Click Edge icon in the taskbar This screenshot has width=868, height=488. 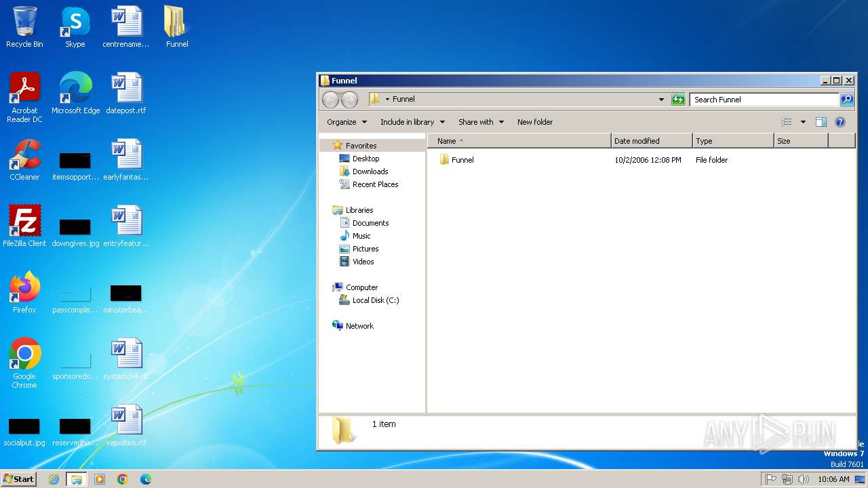(x=146, y=479)
